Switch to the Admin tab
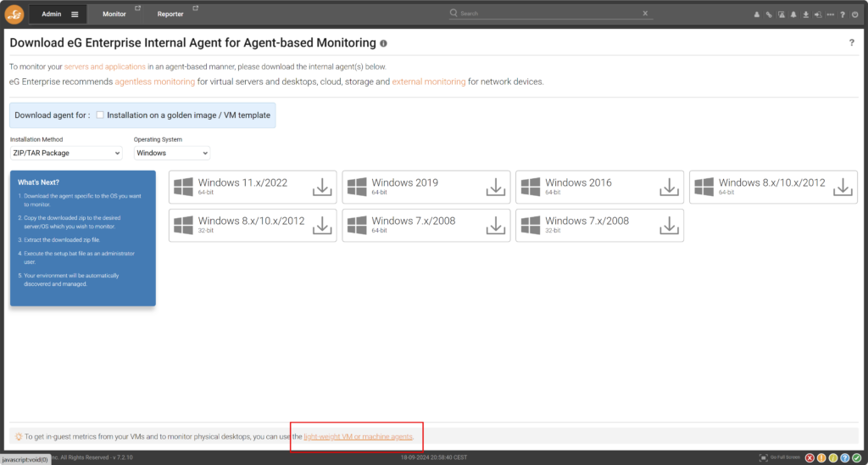This screenshot has height=465, width=868. [x=52, y=14]
